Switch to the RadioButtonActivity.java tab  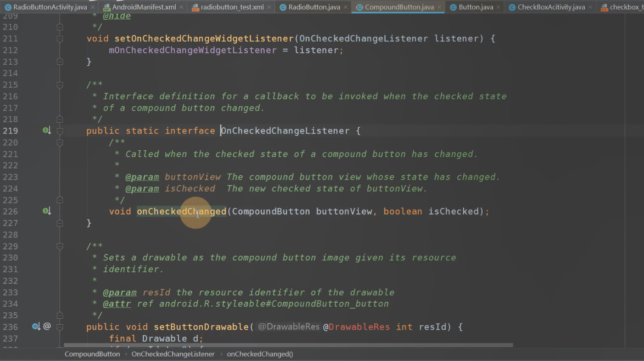pos(49,7)
